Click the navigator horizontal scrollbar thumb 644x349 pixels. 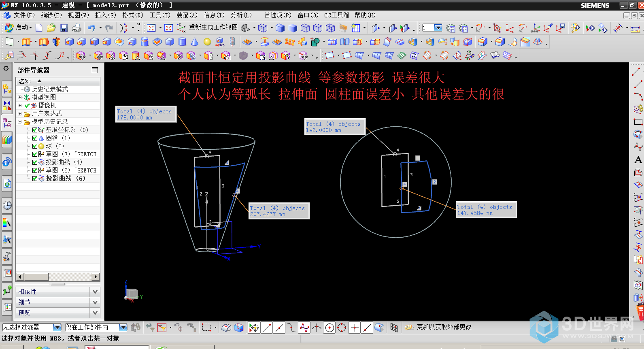coord(36,277)
